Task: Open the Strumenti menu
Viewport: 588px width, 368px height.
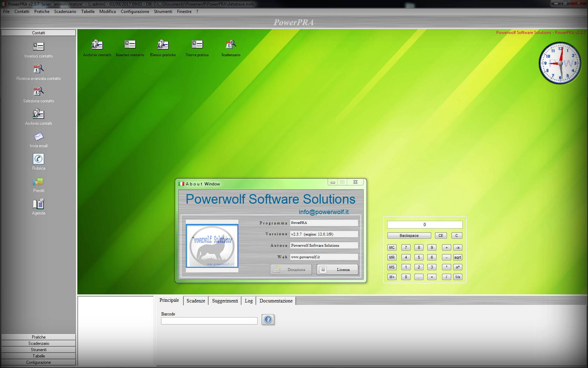Action: coord(163,12)
